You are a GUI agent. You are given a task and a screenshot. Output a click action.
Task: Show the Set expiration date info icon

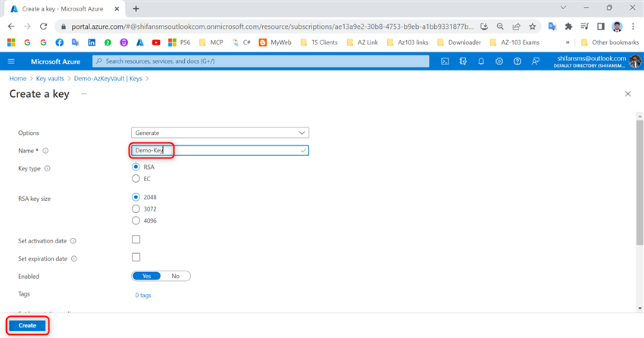click(x=74, y=258)
